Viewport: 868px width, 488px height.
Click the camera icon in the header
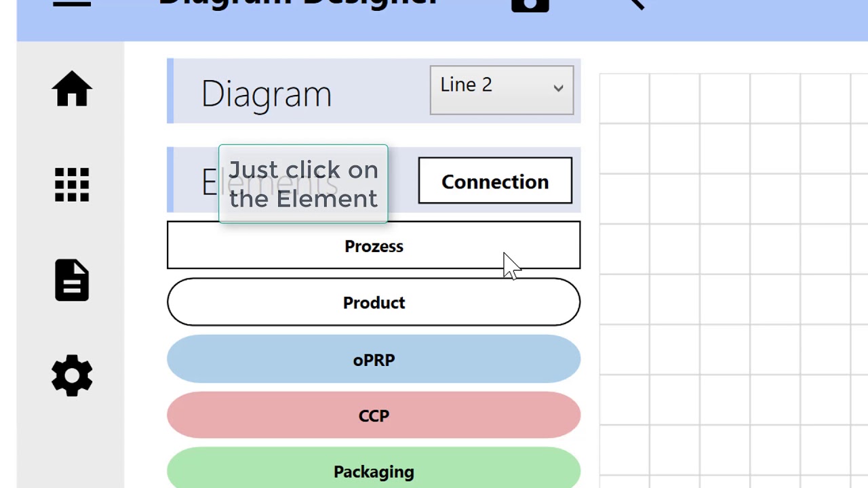point(530,5)
